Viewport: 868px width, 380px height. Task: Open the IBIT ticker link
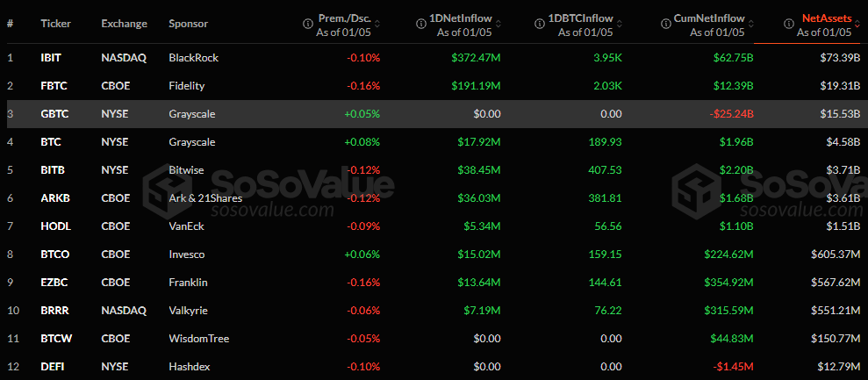[x=51, y=58]
